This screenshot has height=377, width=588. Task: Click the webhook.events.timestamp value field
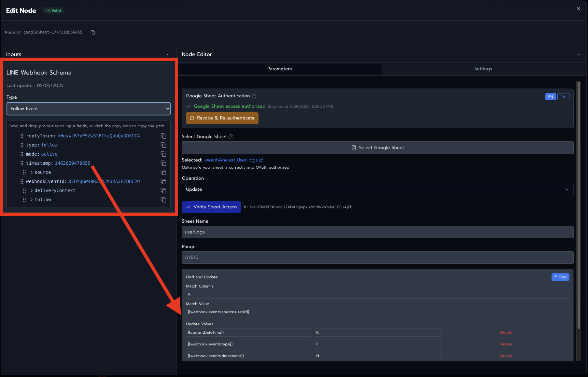point(249,356)
